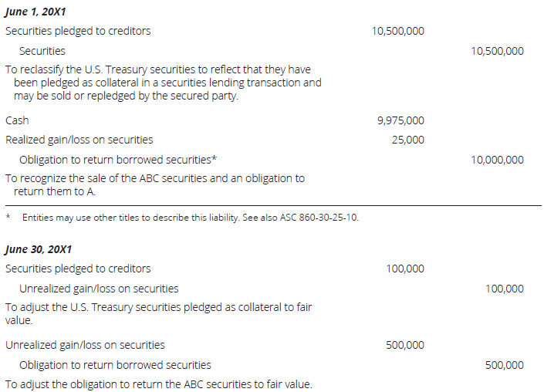
Task: Click the 9,975,000 cash debit amount
Action: (400, 121)
